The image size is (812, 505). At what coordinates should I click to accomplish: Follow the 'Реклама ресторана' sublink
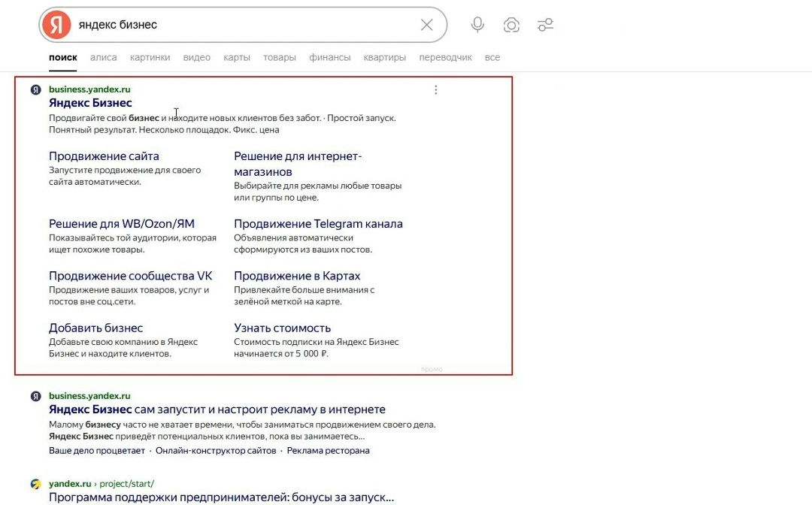(x=329, y=451)
